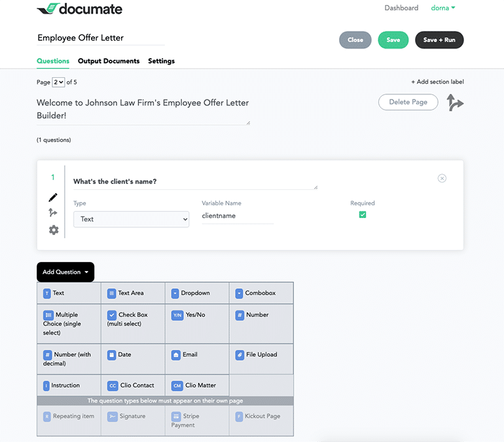Remove question 1 using the circled X

(442, 178)
